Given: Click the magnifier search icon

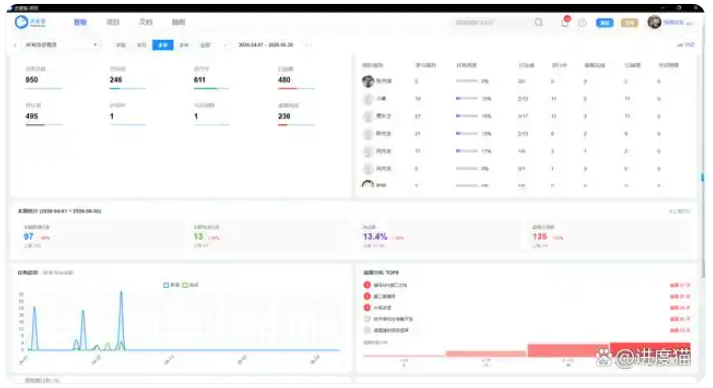Looking at the screenshot, I should [x=538, y=22].
